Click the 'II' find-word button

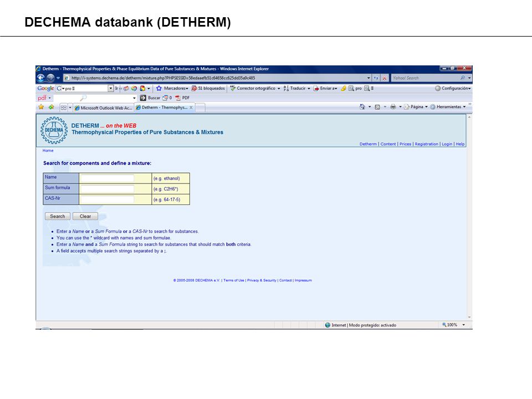tap(369, 88)
